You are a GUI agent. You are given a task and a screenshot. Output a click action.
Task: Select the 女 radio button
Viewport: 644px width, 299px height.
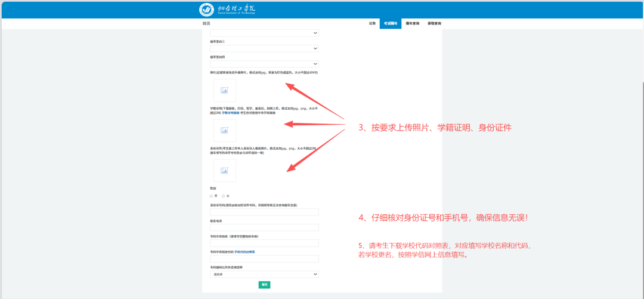pos(224,196)
